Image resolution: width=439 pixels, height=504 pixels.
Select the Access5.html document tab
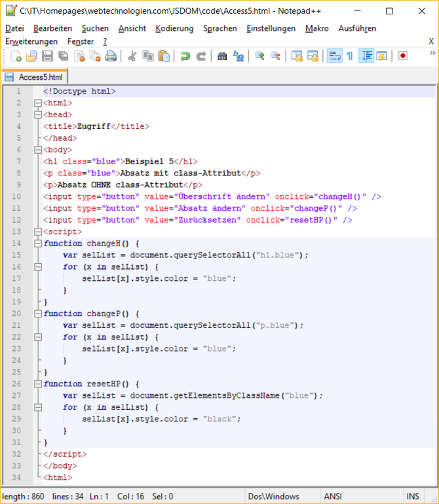point(35,77)
